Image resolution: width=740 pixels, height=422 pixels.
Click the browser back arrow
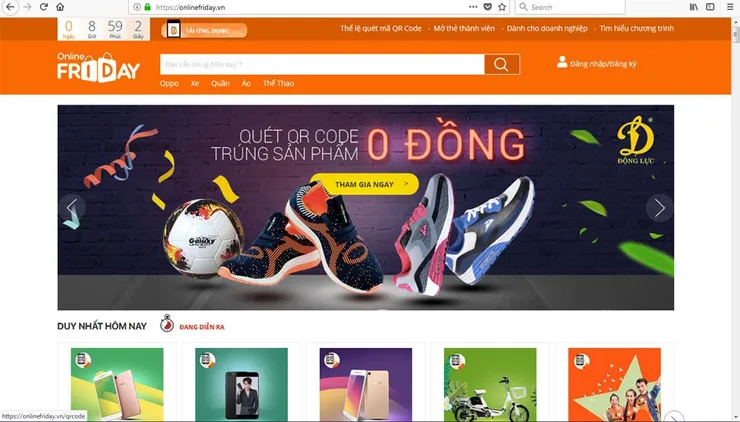tap(10, 7)
